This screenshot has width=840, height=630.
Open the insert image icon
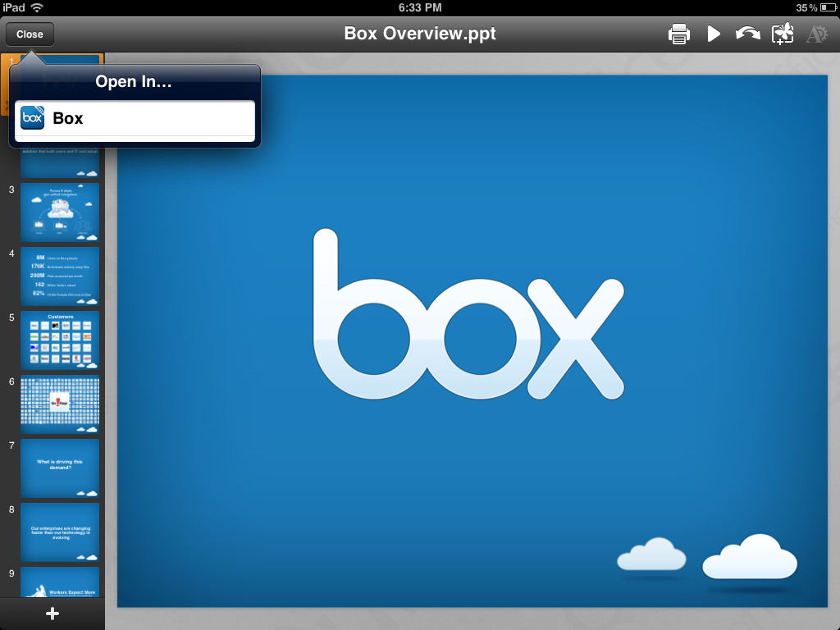(x=782, y=34)
